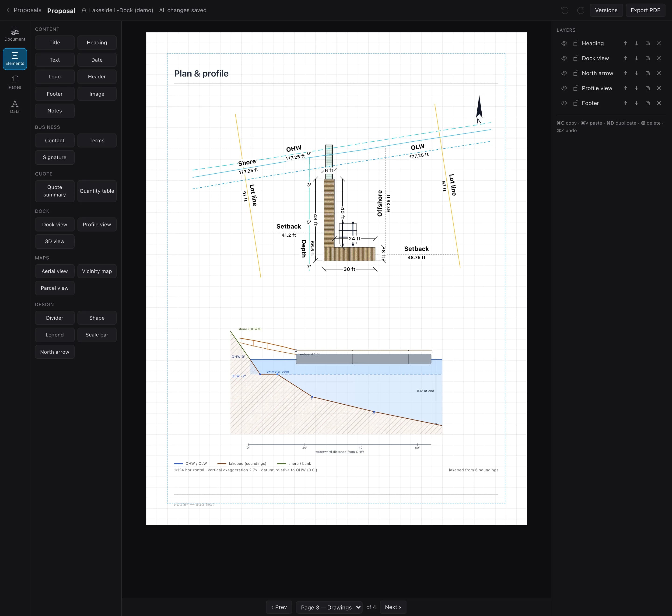Select the Dock view layer row

click(611, 58)
